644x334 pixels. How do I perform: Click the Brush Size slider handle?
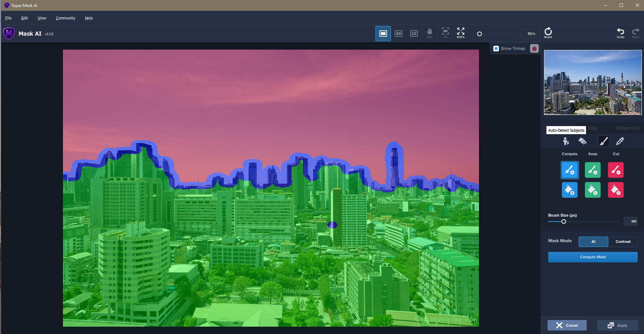point(564,222)
